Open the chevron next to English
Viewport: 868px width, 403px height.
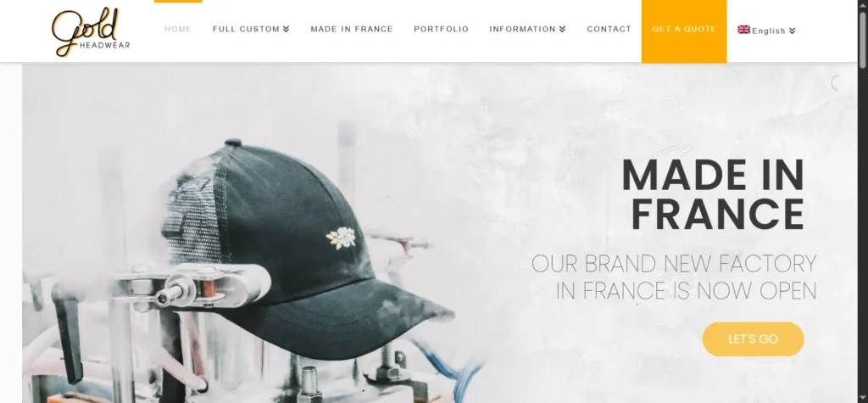pos(793,31)
